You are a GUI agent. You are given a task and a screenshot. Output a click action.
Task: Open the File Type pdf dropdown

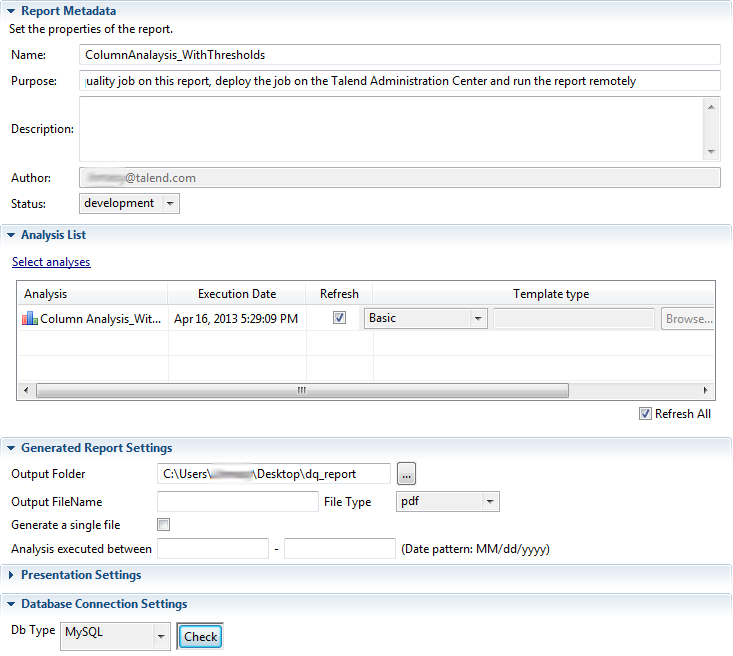click(x=490, y=502)
